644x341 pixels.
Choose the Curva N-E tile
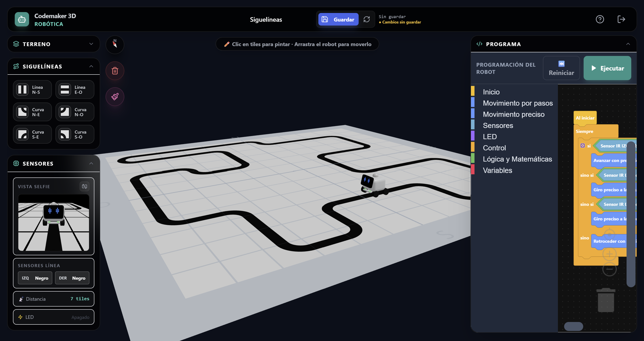(x=32, y=112)
